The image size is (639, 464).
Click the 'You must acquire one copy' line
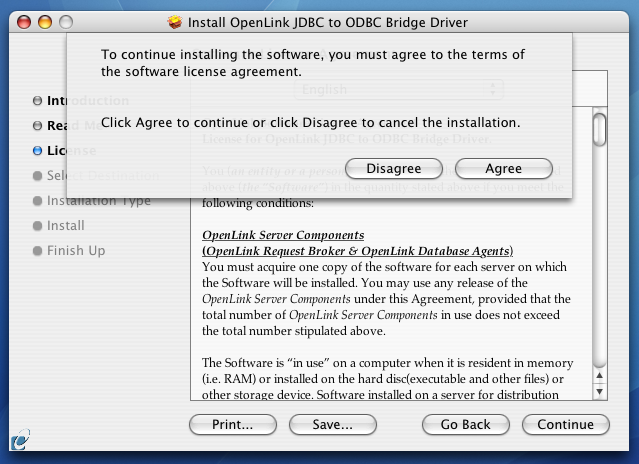click(384, 267)
